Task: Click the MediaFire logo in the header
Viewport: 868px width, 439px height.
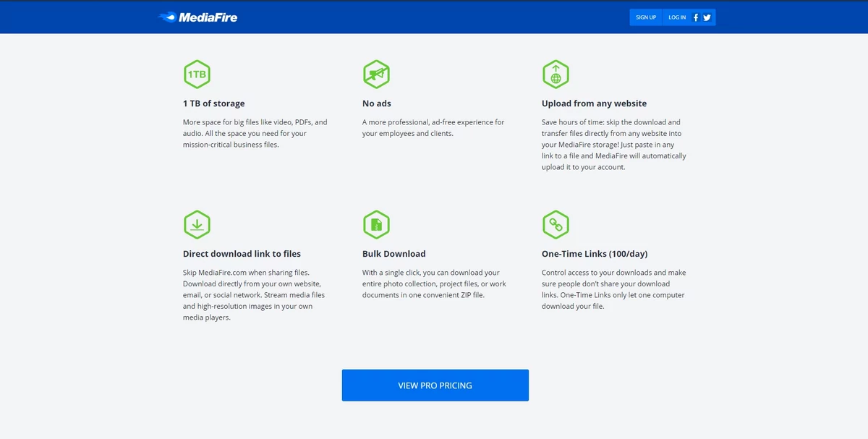Action: [x=197, y=17]
